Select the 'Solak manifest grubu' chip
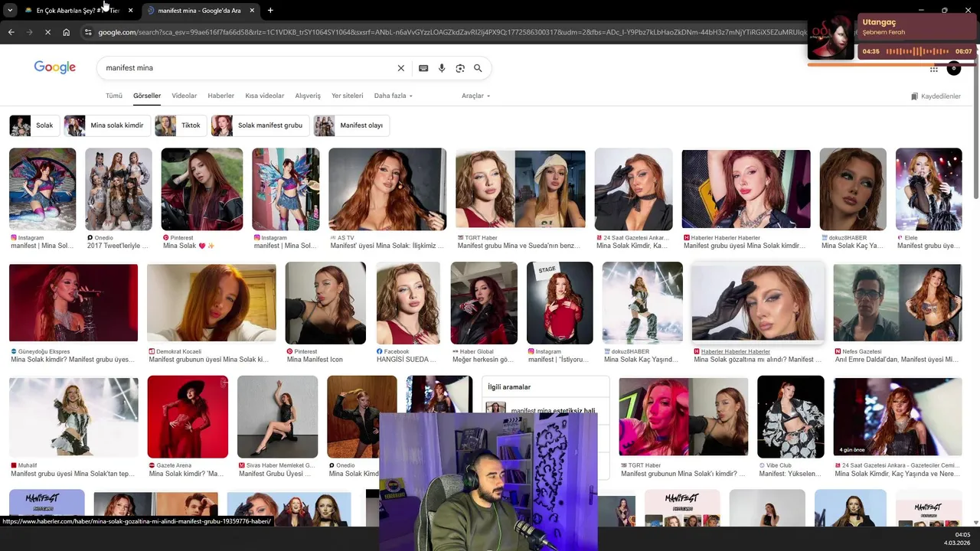 260,126
